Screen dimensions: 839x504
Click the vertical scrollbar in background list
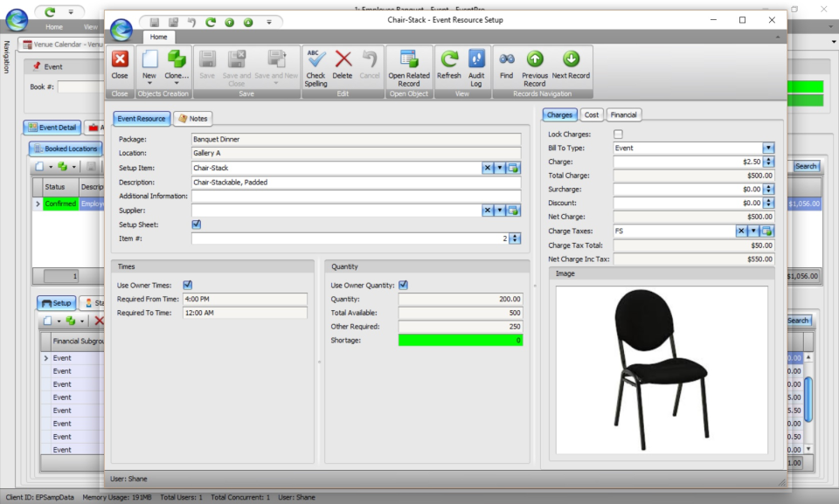pos(808,399)
